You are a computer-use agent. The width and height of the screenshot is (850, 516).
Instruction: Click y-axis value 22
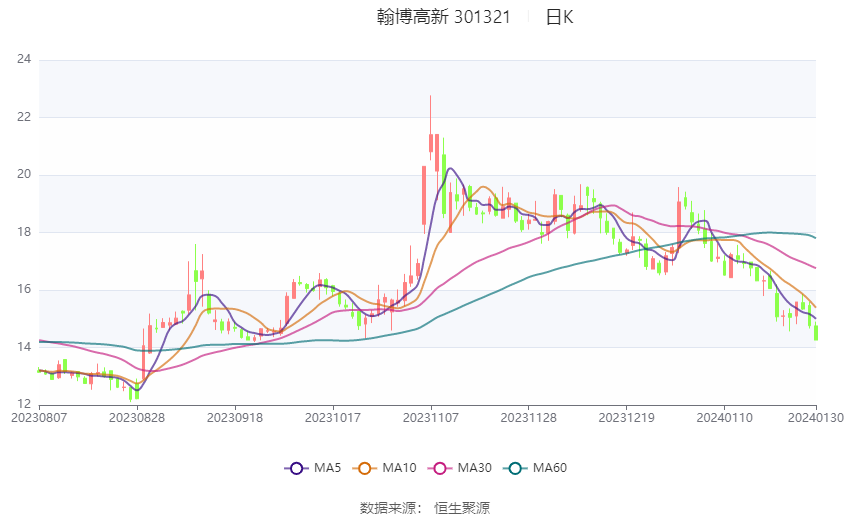pyautogui.click(x=24, y=117)
